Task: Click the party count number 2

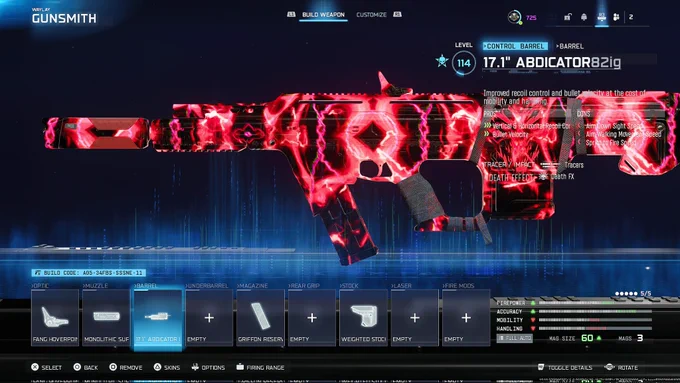Action: [631, 17]
